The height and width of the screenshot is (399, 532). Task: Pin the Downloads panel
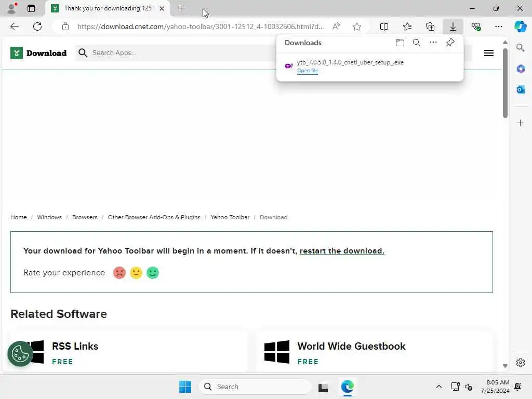coord(450,43)
